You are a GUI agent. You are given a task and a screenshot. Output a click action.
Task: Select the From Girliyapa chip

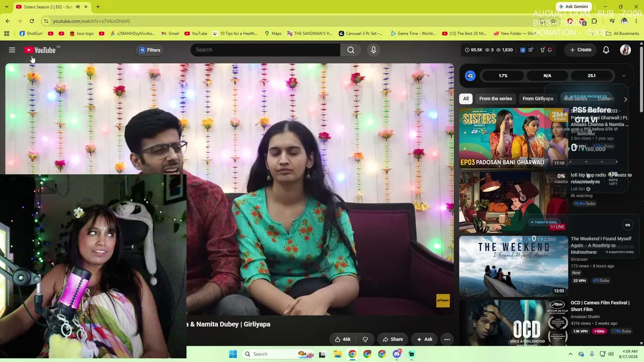coord(538,99)
